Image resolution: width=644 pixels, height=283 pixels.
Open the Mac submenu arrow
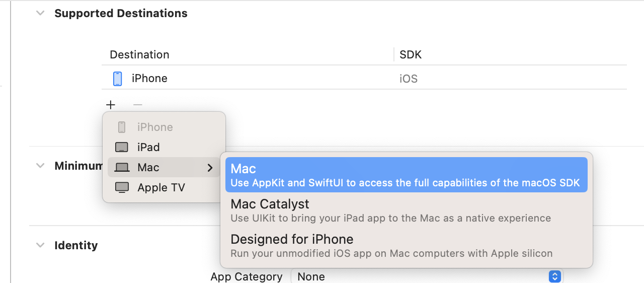210,168
